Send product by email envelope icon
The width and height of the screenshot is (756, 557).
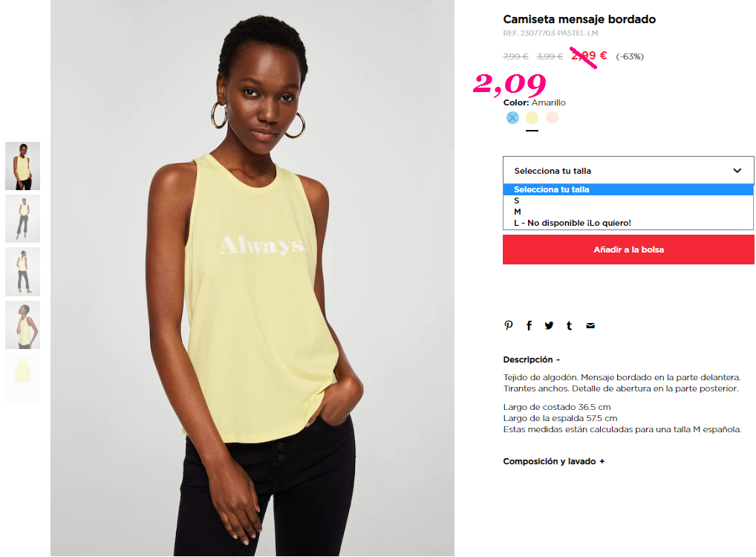590,326
